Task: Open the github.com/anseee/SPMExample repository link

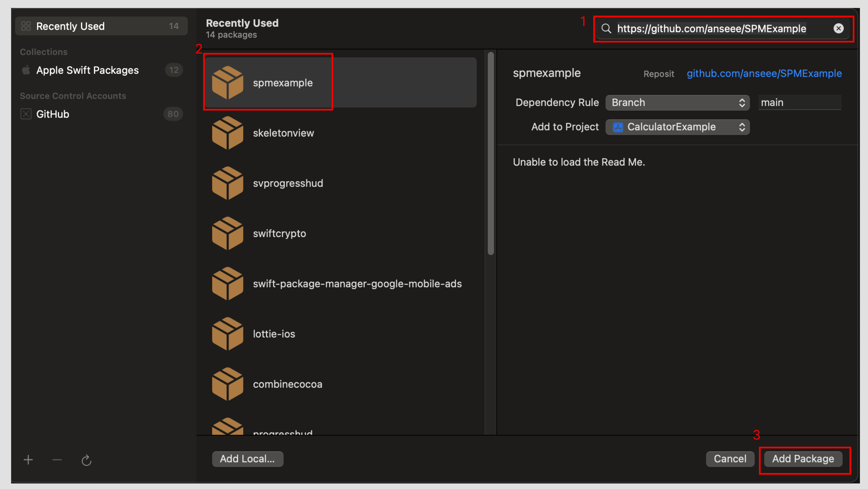Action: tap(764, 73)
